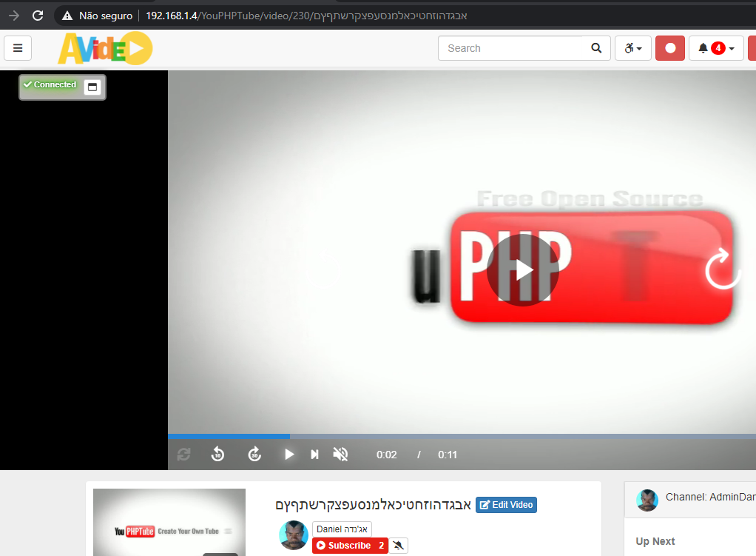Click the Hebrew video title text
The image size is (756, 556).
[373, 506]
